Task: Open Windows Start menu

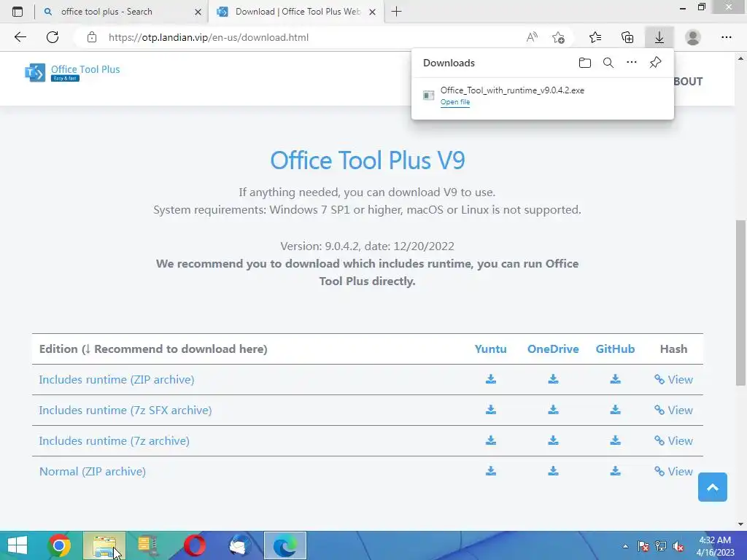Action: [x=18, y=545]
